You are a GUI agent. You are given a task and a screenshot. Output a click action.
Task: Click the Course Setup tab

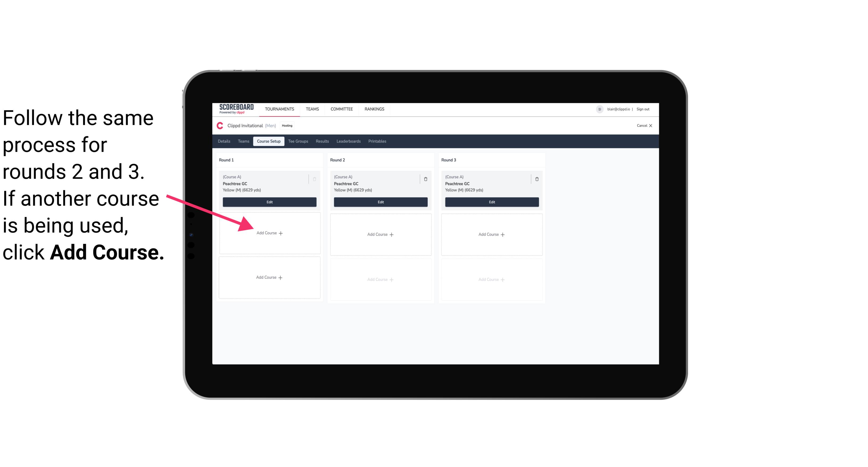pos(268,141)
